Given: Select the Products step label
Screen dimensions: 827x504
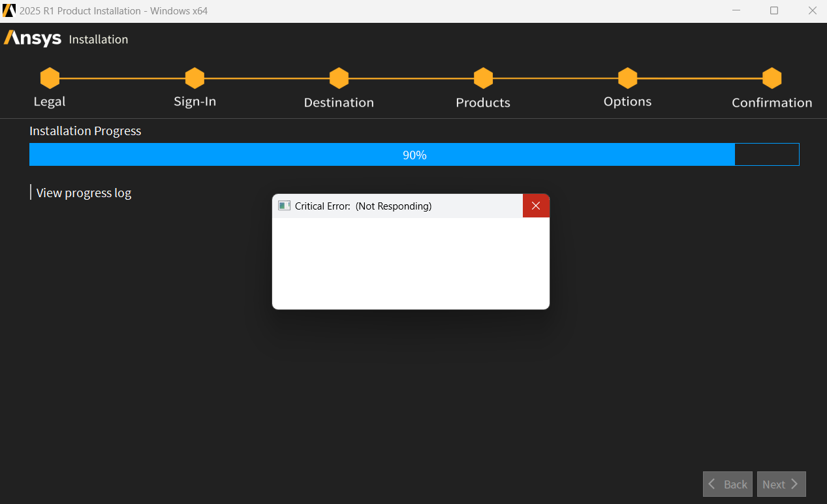Looking at the screenshot, I should click(483, 102).
